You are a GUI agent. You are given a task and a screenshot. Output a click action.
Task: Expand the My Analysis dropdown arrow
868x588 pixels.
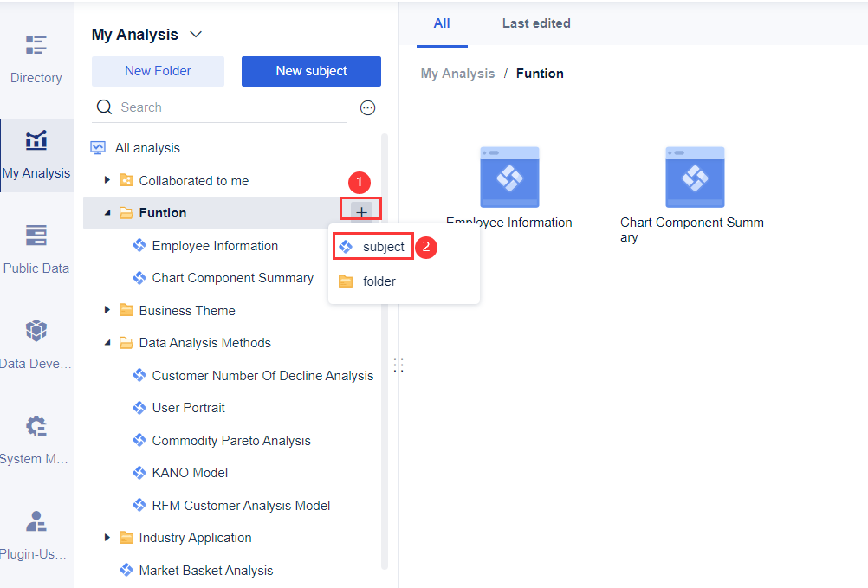pos(196,35)
